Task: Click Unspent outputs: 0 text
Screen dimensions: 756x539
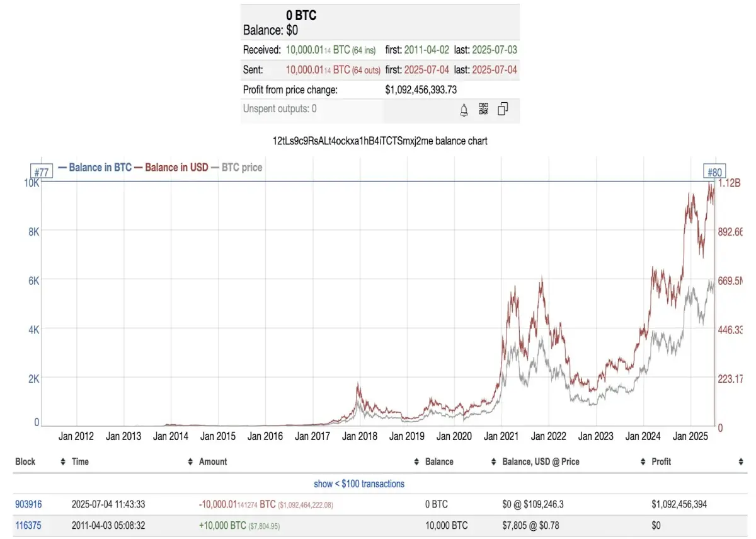Action: (x=280, y=109)
